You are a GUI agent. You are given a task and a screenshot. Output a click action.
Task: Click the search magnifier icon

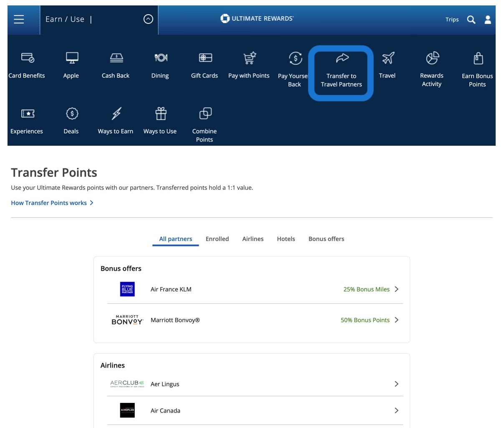tap(471, 20)
